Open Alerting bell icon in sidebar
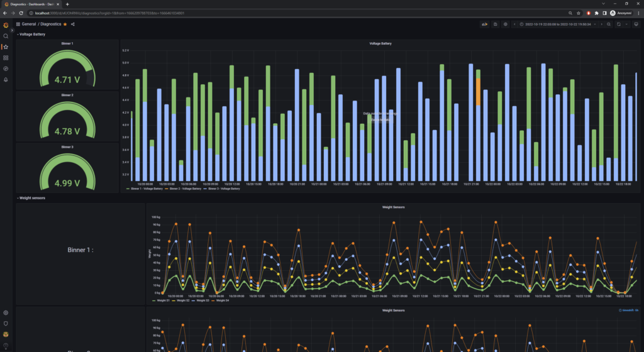The image size is (644, 352). [x=6, y=80]
